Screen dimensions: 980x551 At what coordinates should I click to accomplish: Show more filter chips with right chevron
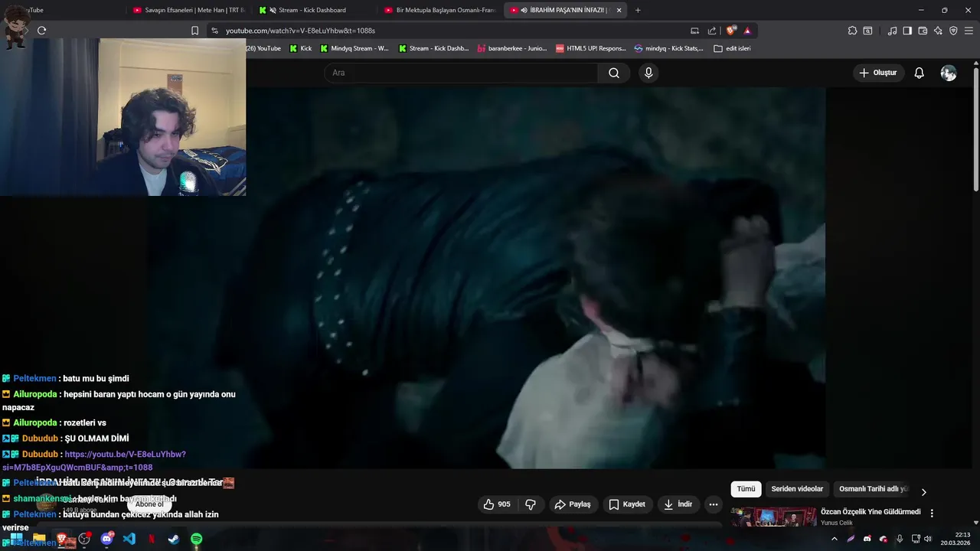pyautogui.click(x=923, y=492)
